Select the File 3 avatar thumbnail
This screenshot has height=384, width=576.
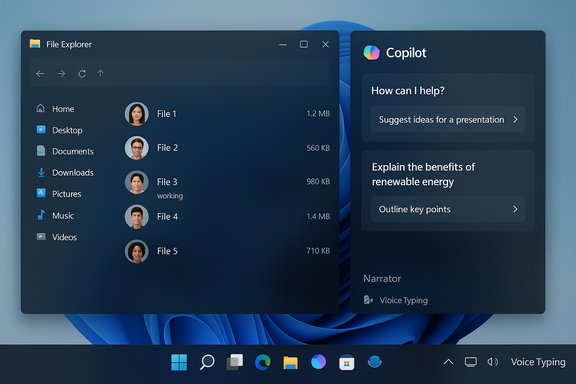pyautogui.click(x=137, y=182)
